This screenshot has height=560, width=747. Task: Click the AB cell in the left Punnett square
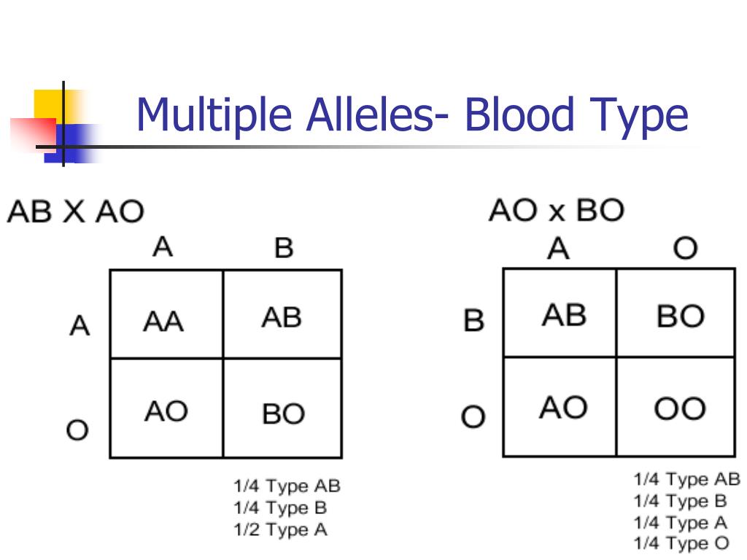(x=282, y=314)
